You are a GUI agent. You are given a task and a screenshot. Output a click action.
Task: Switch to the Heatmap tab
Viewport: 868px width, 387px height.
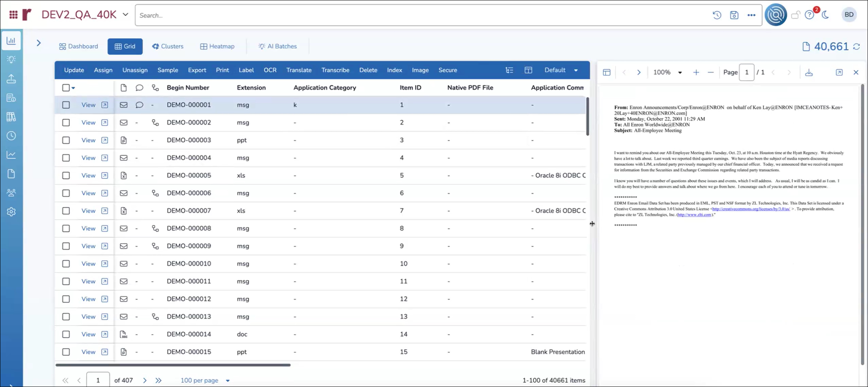click(x=217, y=46)
